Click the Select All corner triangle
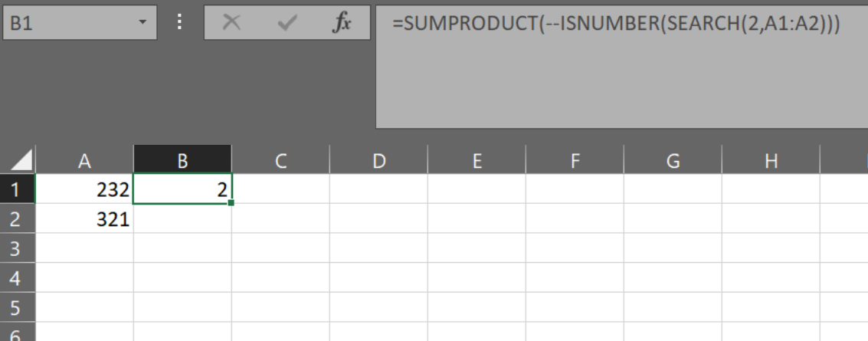 [x=22, y=161]
